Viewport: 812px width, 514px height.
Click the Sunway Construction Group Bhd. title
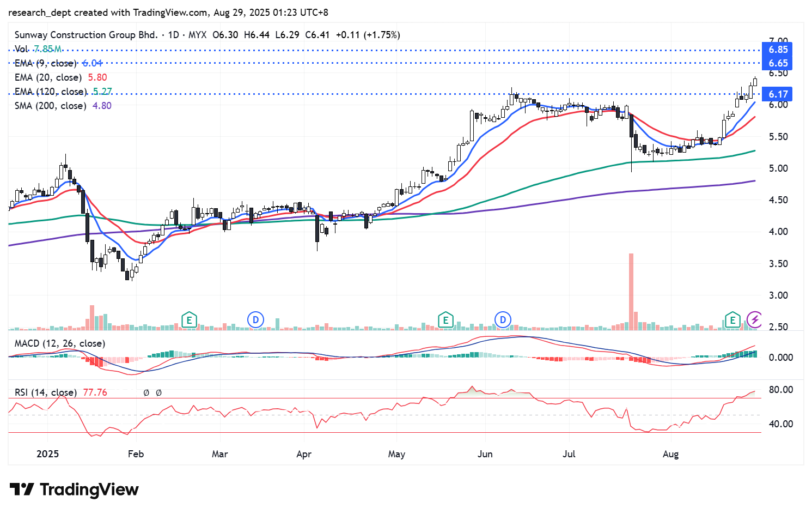86,35
